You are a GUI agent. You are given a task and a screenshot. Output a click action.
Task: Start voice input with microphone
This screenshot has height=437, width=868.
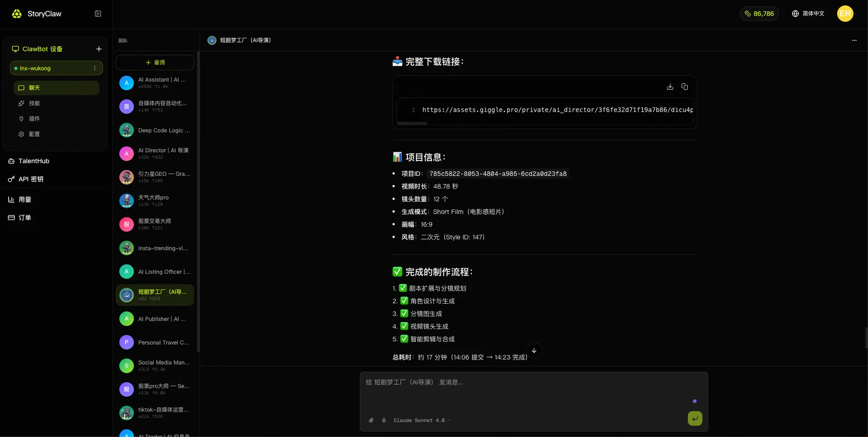pyautogui.click(x=384, y=420)
